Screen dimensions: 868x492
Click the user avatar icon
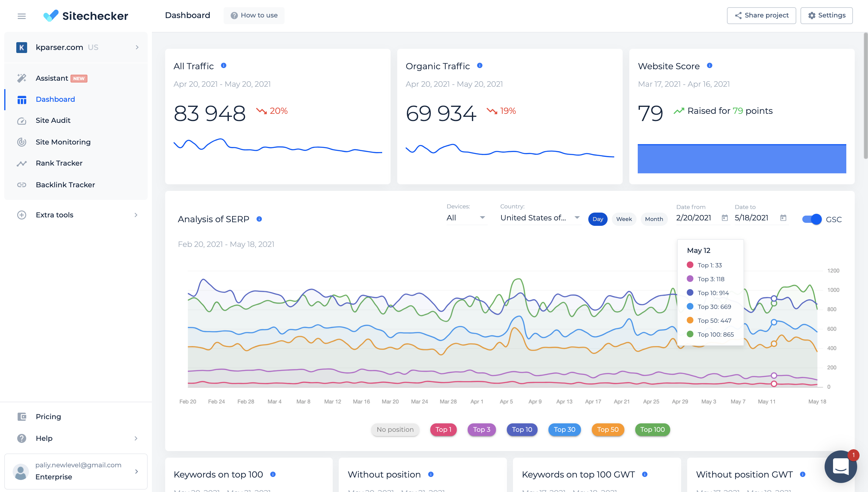20,472
